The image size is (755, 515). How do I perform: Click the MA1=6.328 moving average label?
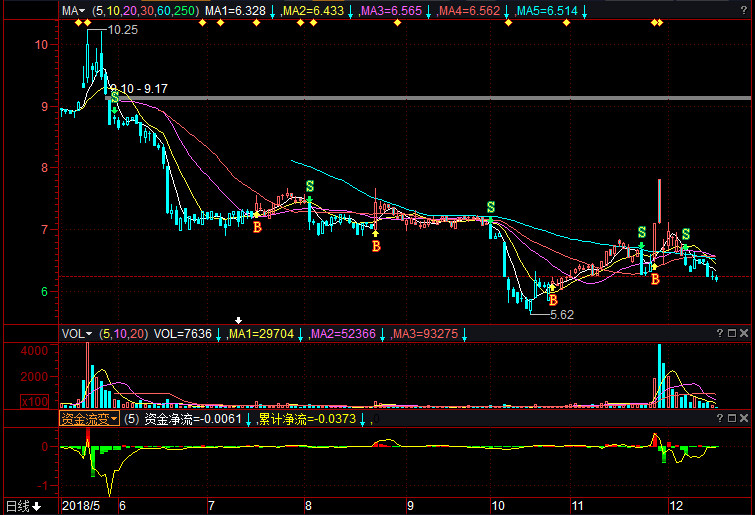235,10
